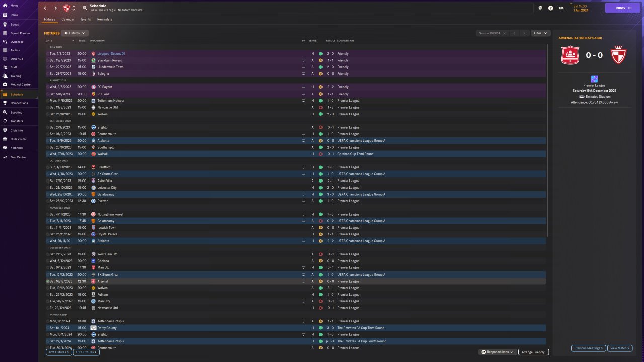
Task: Open Club Vision from the sidebar
Action: [x=5, y=139]
